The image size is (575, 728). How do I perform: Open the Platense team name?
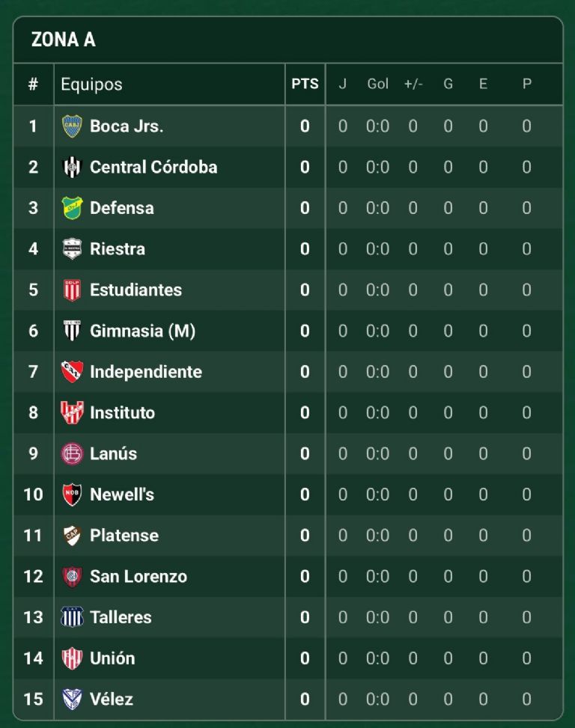(124, 536)
